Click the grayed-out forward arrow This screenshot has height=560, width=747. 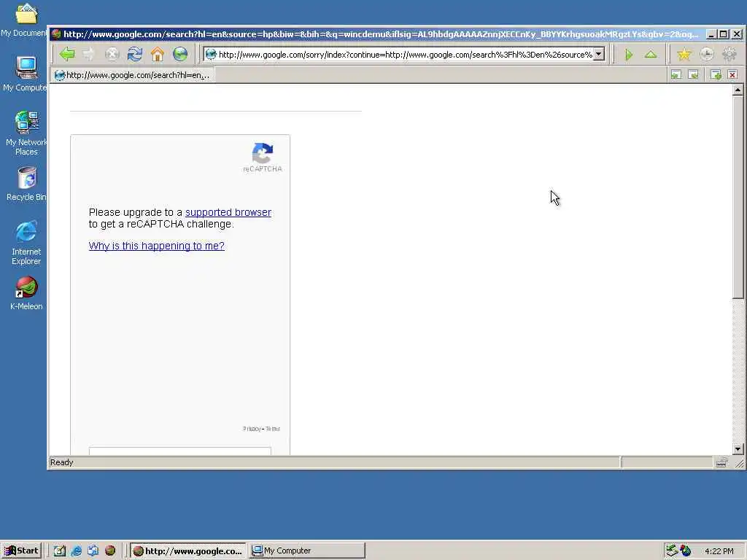pyautogui.click(x=90, y=54)
